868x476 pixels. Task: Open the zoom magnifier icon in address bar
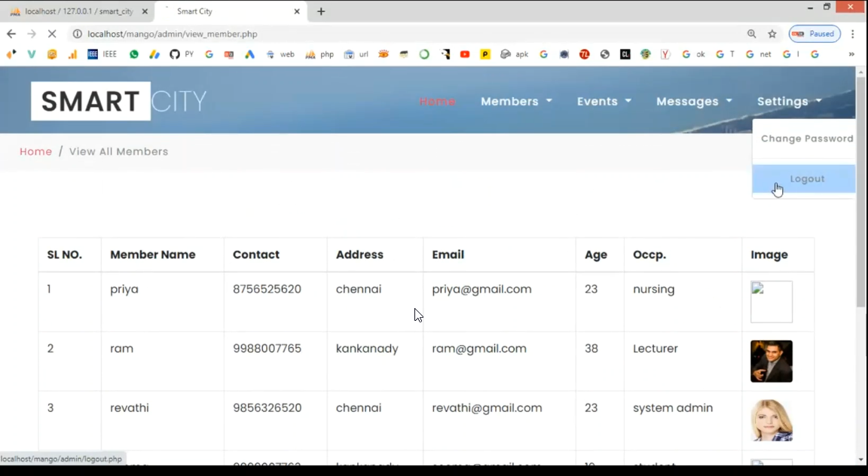click(751, 34)
